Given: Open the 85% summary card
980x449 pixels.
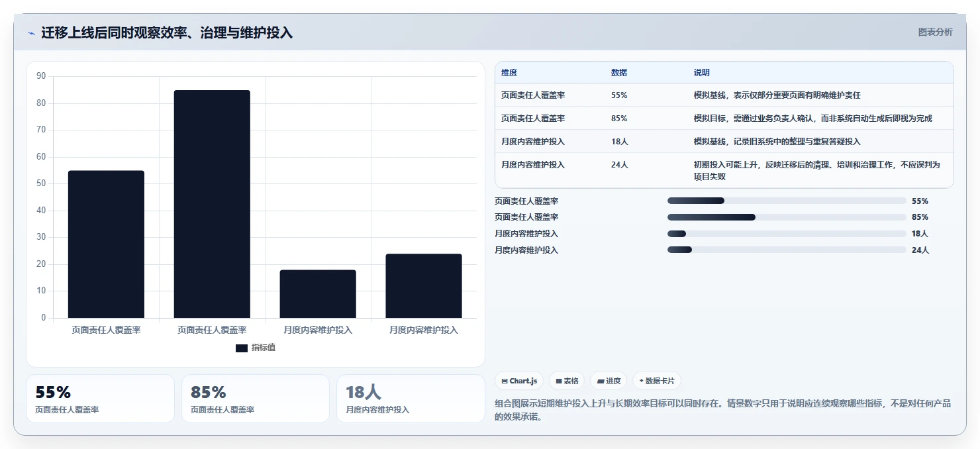Looking at the screenshot, I should click(256, 399).
